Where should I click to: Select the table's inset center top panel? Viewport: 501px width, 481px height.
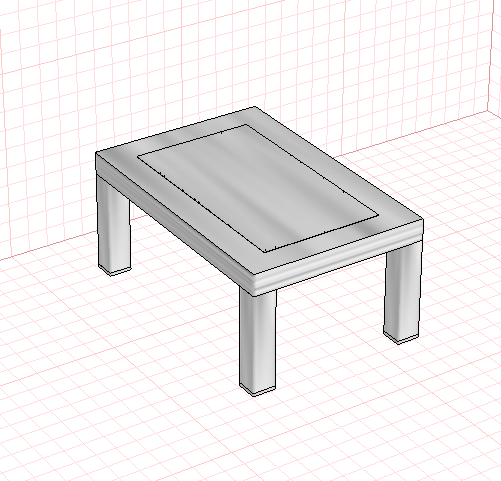coord(258,188)
